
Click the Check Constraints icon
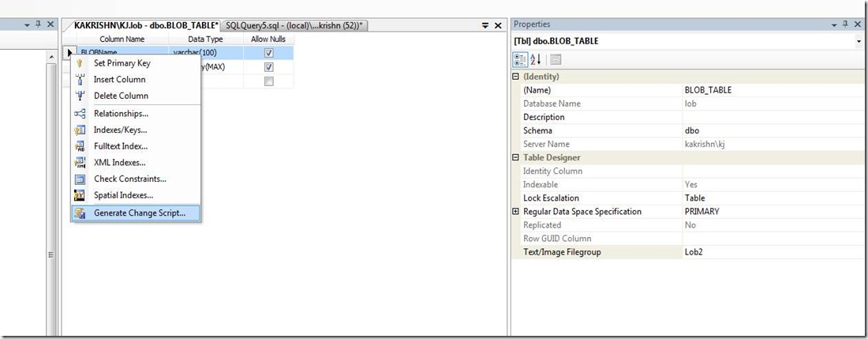tap(80, 179)
